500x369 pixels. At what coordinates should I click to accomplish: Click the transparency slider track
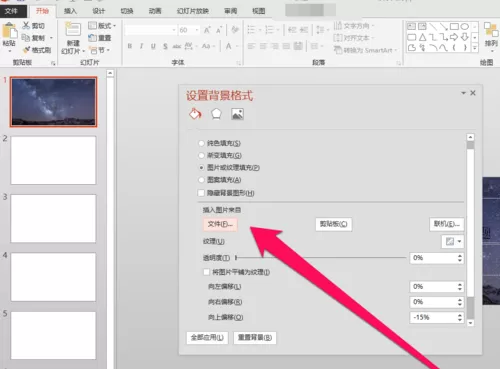(321, 258)
